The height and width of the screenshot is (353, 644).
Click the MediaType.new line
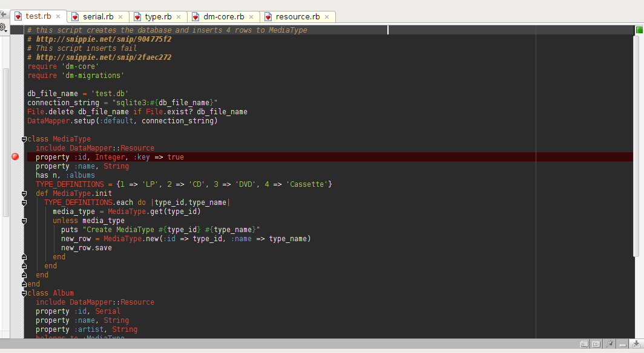click(186, 239)
